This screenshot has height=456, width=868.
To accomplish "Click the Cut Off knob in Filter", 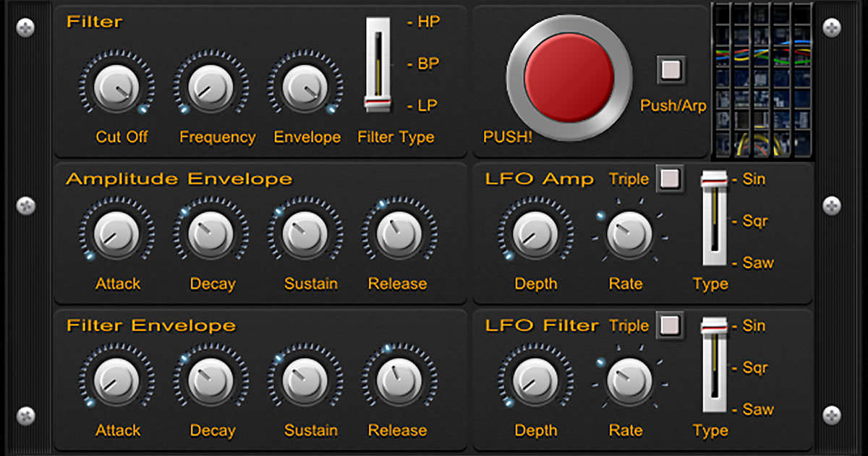I will (116, 87).
